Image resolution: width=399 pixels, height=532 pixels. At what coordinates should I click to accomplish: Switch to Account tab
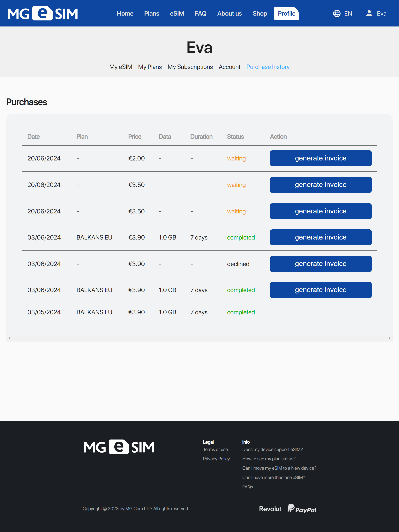[229, 67]
